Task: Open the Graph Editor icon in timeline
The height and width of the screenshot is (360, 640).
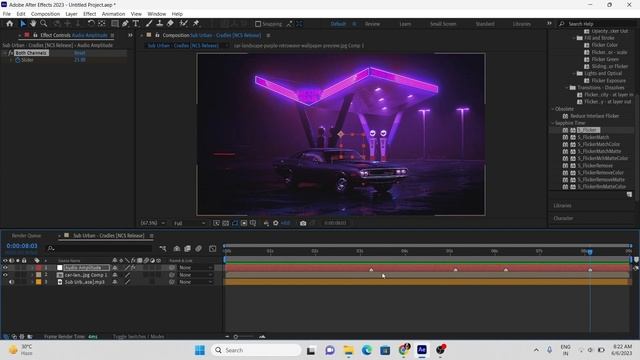Action: 213,248
